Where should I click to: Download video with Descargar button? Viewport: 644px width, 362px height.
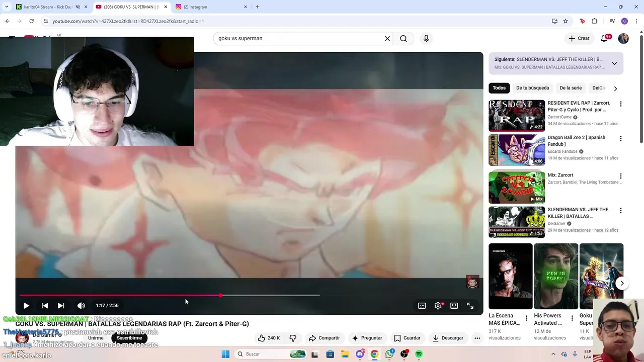pos(448,338)
